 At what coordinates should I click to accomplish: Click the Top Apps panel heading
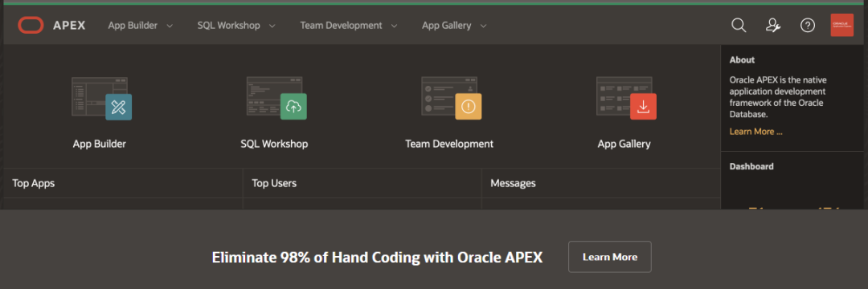(x=33, y=183)
